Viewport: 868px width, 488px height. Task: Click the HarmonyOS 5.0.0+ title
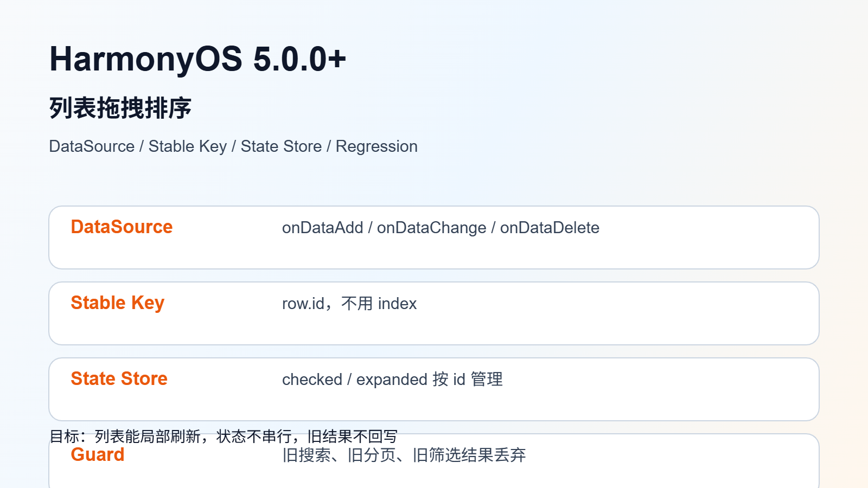click(x=197, y=59)
